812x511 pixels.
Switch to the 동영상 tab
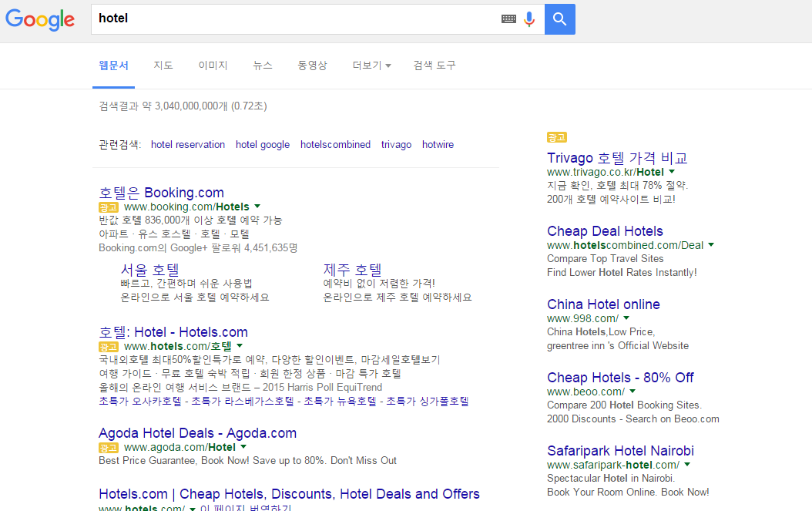(x=312, y=66)
